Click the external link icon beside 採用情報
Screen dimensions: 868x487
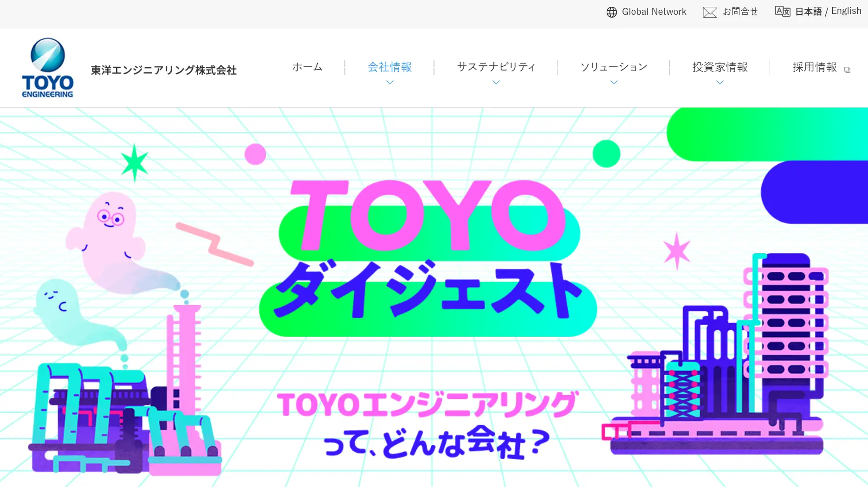(847, 70)
